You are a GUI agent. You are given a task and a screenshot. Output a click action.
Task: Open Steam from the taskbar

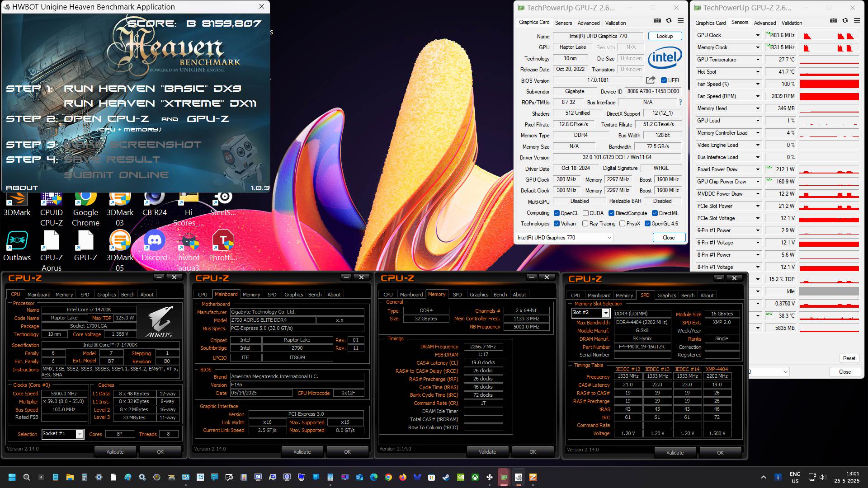coord(446,477)
